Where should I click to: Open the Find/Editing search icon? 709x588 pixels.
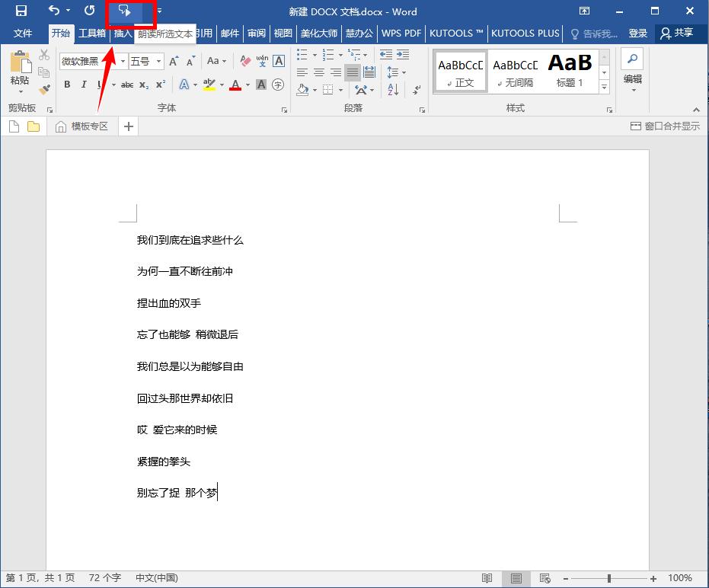click(x=632, y=59)
